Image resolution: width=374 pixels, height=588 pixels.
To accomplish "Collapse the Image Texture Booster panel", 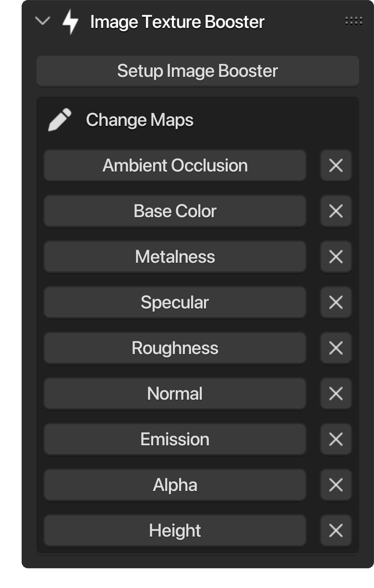I will (x=43, y=21).
